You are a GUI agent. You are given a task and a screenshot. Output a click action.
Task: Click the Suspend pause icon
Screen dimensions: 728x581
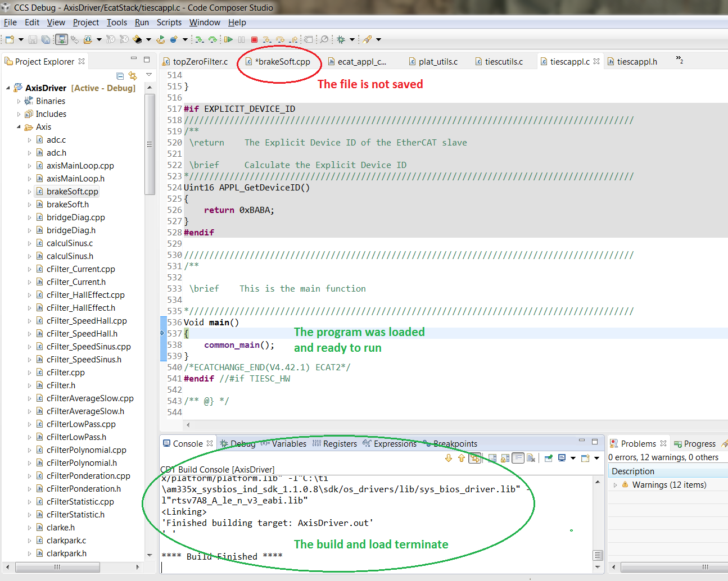tap(241, 39)
